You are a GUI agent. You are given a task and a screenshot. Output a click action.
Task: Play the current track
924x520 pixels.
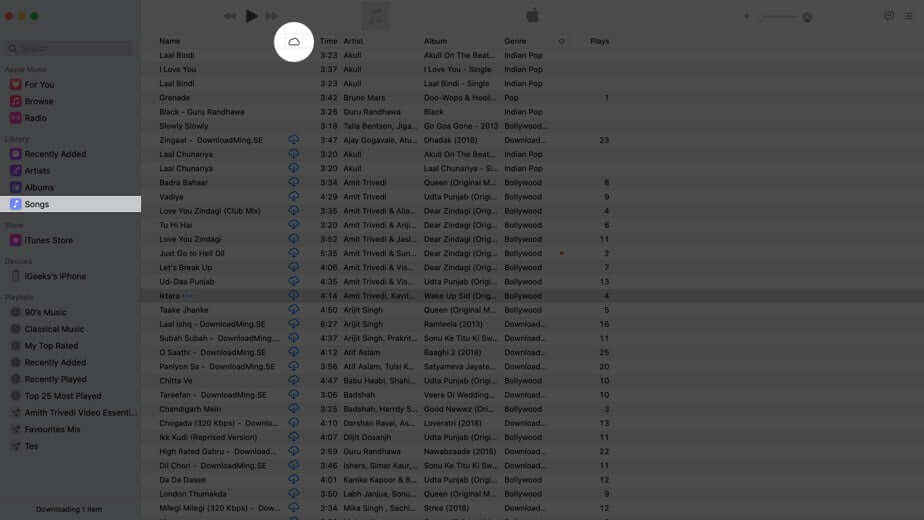point(251,16)
